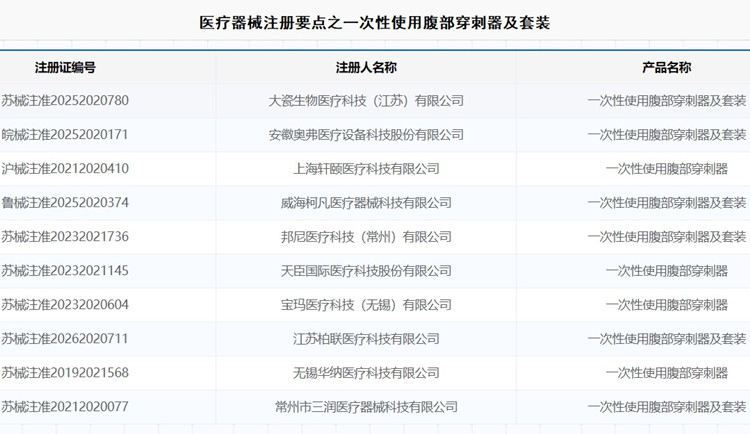
Task: Click product name in 江苏柏联 row
Action: [x=667, y=338]
